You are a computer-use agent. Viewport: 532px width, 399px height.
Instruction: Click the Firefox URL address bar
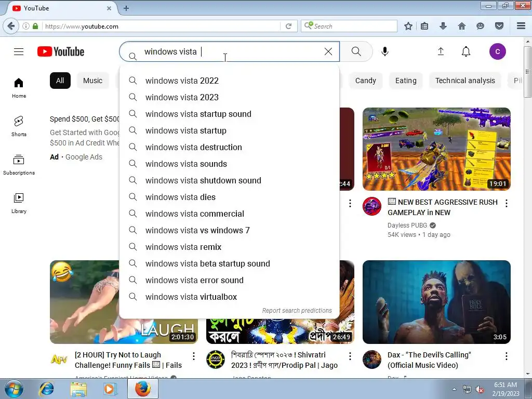click(x=162, y=26)
